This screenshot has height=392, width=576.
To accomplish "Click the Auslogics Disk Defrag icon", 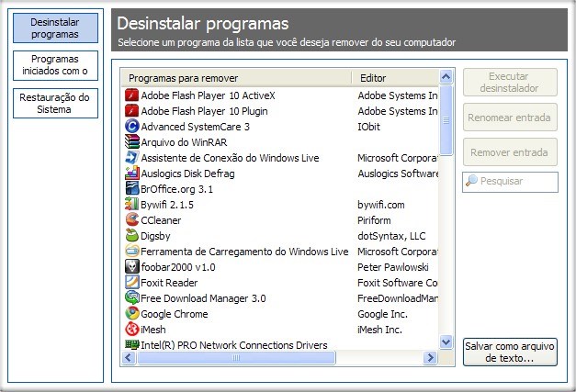I will pyautogui.click(x=132, y=174).
